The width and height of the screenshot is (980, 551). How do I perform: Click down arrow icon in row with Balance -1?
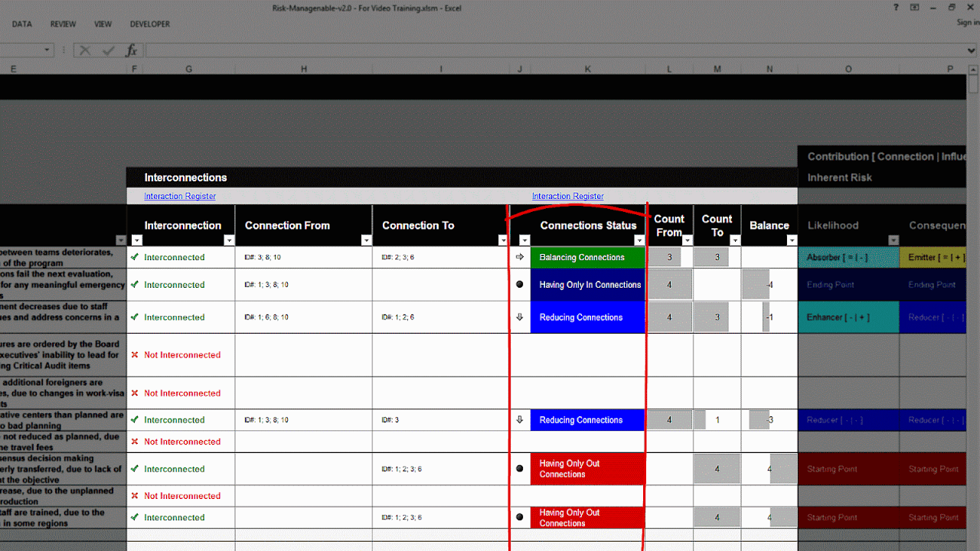point(520,317)
